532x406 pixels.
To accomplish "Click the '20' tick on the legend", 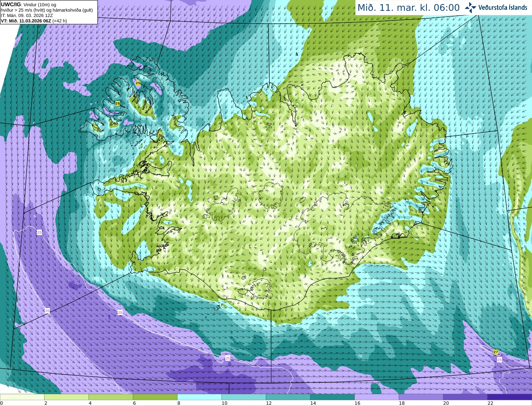I will click(x=446, y=403).
